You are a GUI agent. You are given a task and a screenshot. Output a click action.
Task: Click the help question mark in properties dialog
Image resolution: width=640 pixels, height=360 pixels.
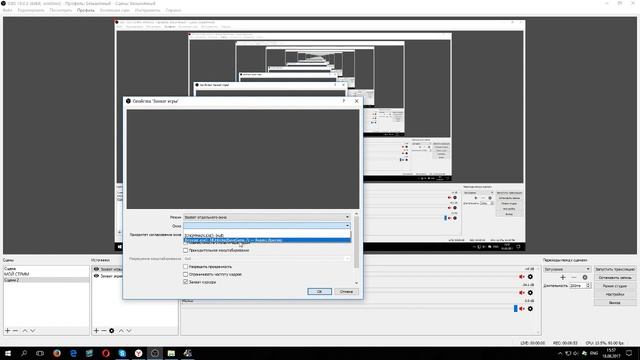tap(344, 101)
